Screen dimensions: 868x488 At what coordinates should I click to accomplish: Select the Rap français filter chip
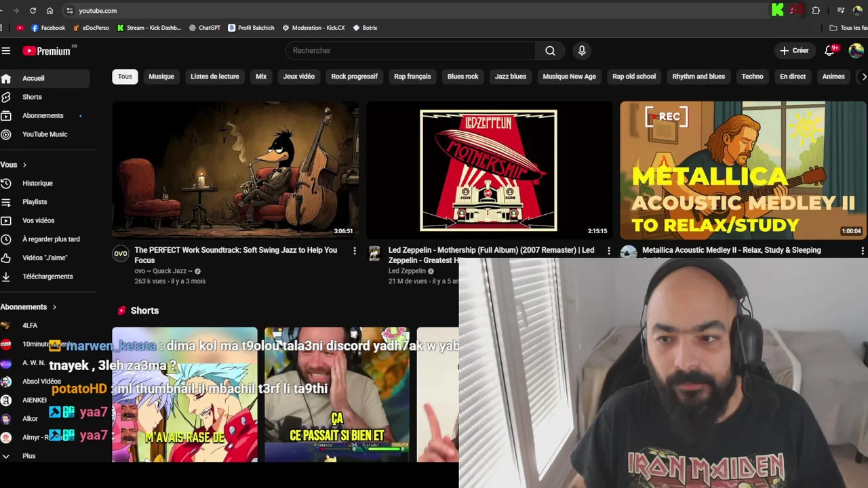(412, 77)
